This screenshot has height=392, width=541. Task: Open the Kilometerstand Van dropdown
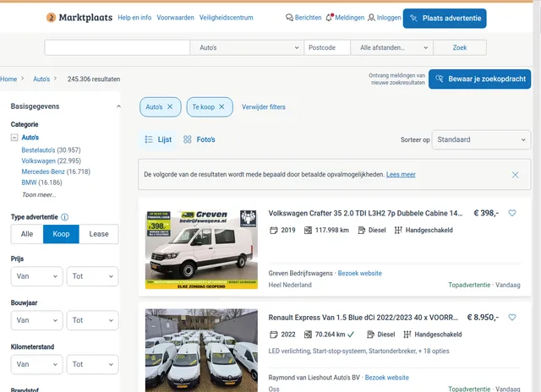(x=37, y=364)
